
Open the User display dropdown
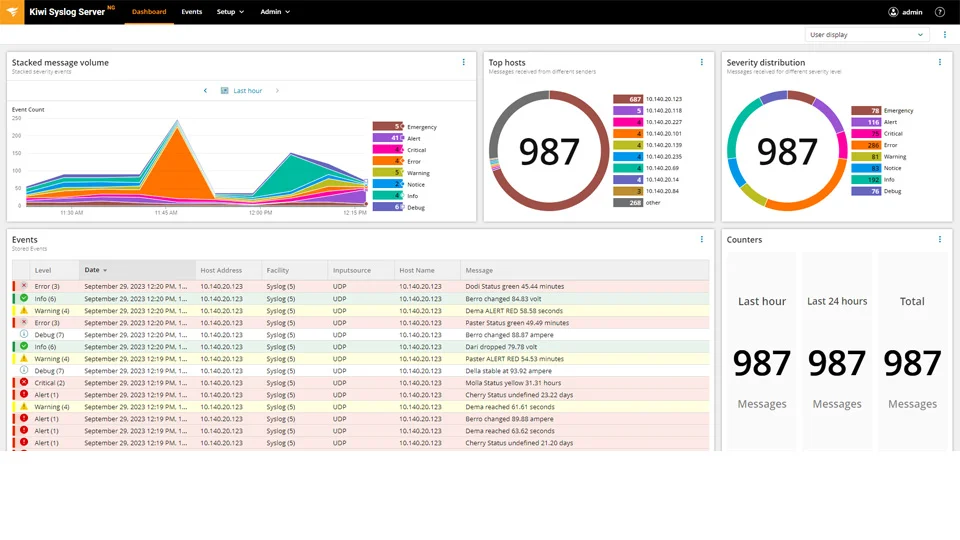point(867,35)
